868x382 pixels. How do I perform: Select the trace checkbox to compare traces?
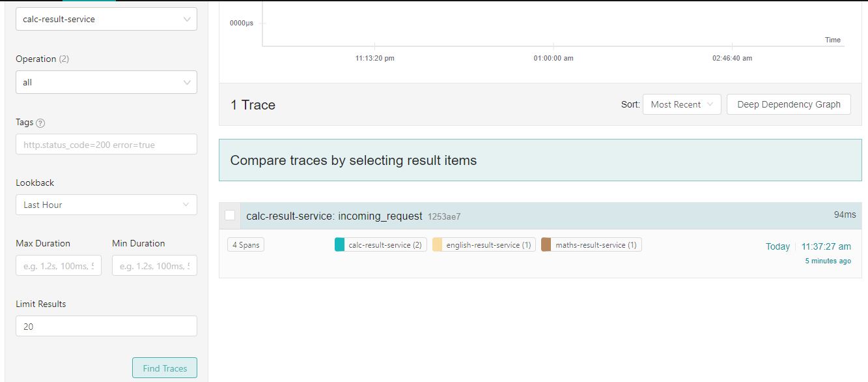[231, 215]
